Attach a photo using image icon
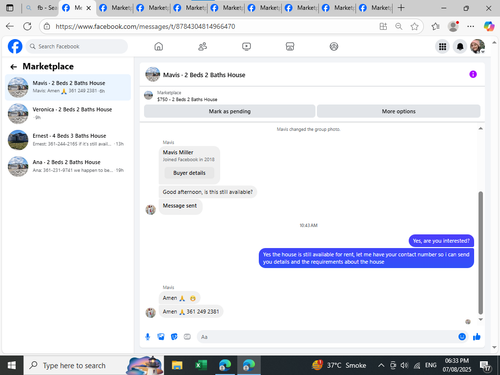 [x=161, y=337]
